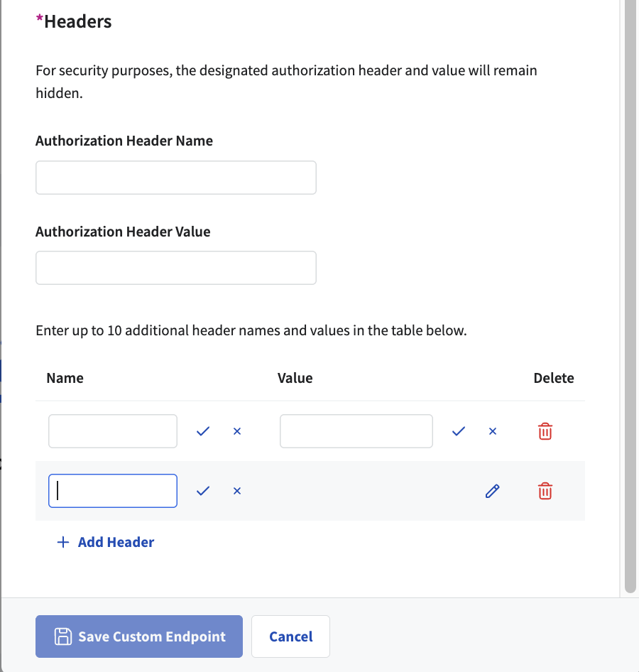The width and height of the screenshot is (639, 672).
Task: Delete the second header row trash icon
Action: coord(545,491)
